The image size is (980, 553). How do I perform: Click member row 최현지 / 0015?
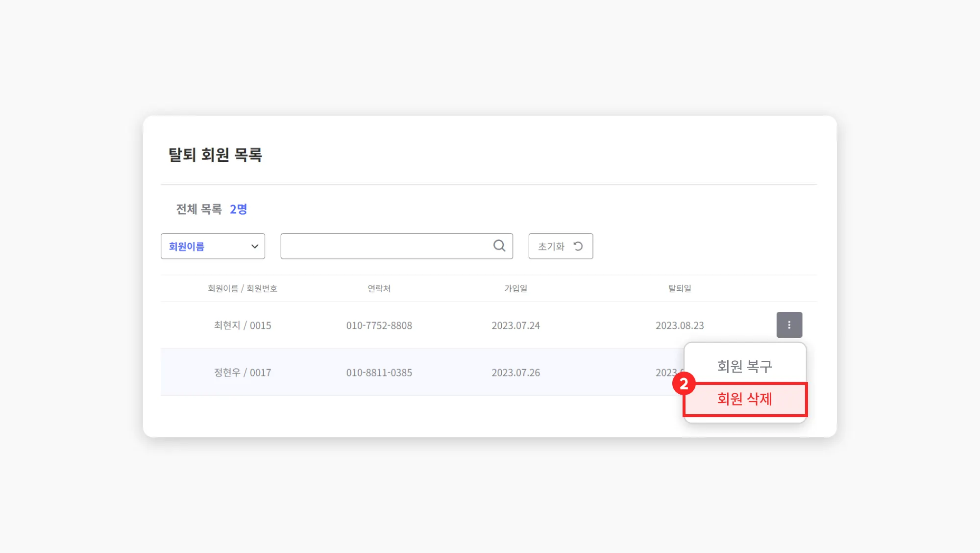pyautogui.click(x=243, y=326)
